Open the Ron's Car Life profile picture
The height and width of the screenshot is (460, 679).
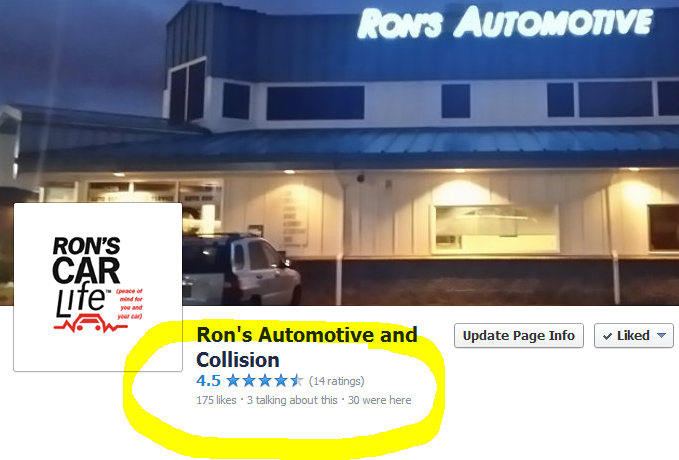[x=98, y=287]
